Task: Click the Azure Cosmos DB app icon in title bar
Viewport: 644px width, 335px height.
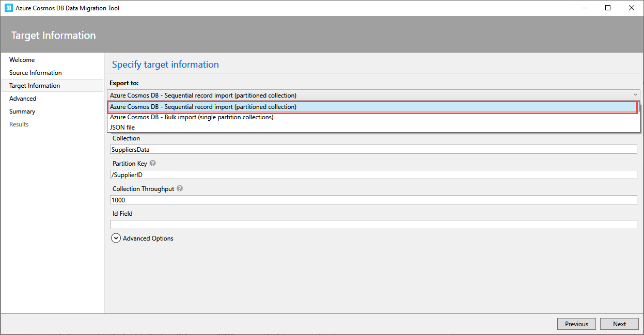Action: coord(8,8)
